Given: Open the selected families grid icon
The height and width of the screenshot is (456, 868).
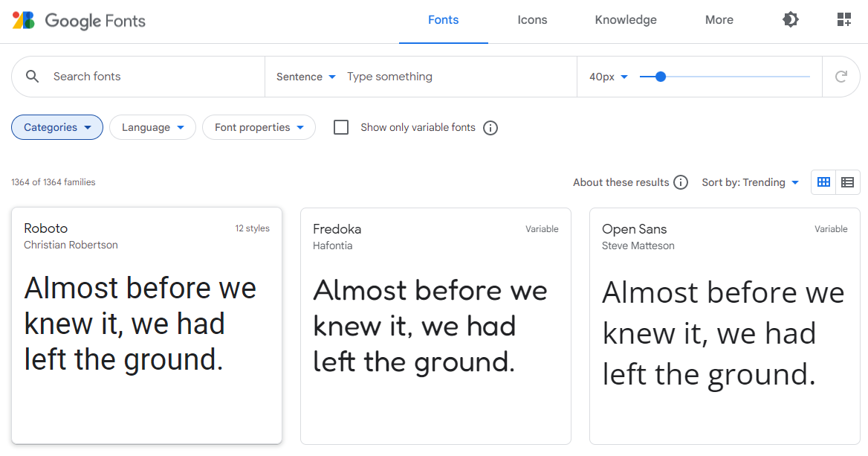Looking at the screenshot, I should 843,20.
